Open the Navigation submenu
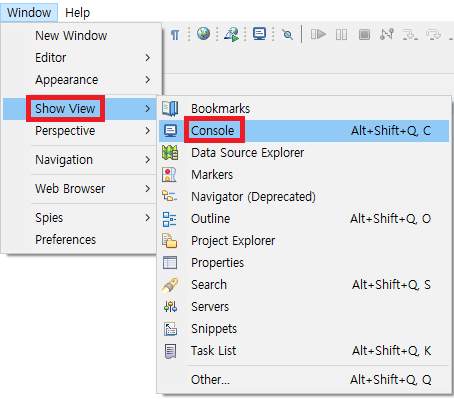The height and width of the screenshot is (399, 454). point(80,160)
